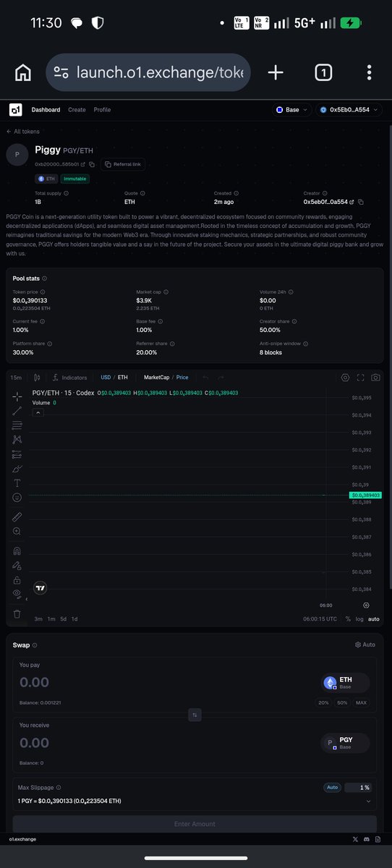The width and height of the screenshot is (392, 868).
Task: Open swap Auto settings gear
Action: pyautogui.click(x=365, y=644)
